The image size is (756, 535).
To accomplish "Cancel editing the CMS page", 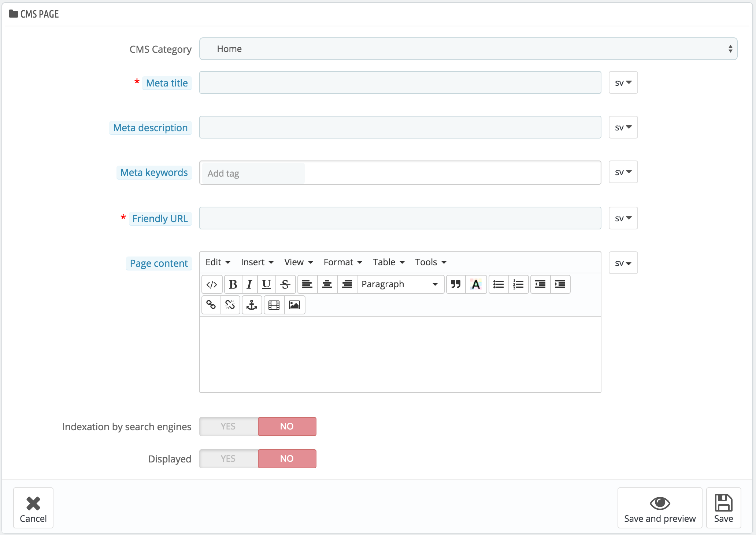I will [33, 508].
